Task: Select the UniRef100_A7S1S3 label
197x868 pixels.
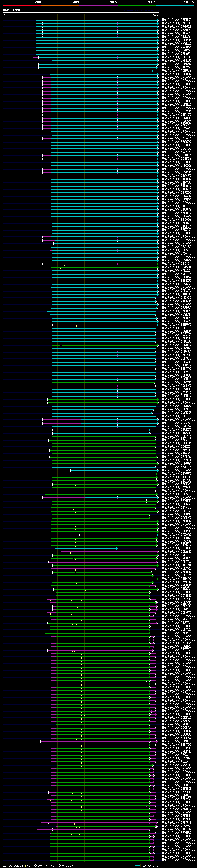Action: (177, 247)
